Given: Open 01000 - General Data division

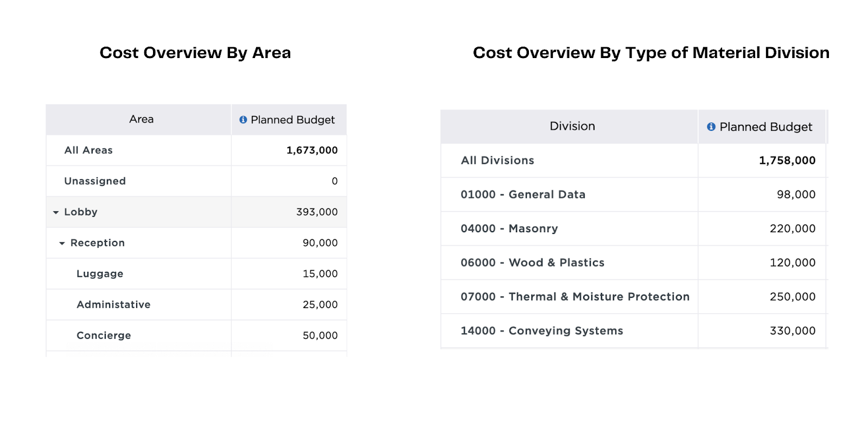Looking at the screenshot, I should [x=523, y=195].
